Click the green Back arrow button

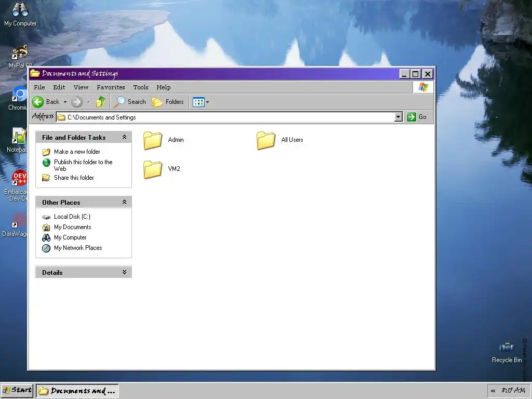click(x=38, y=102)
